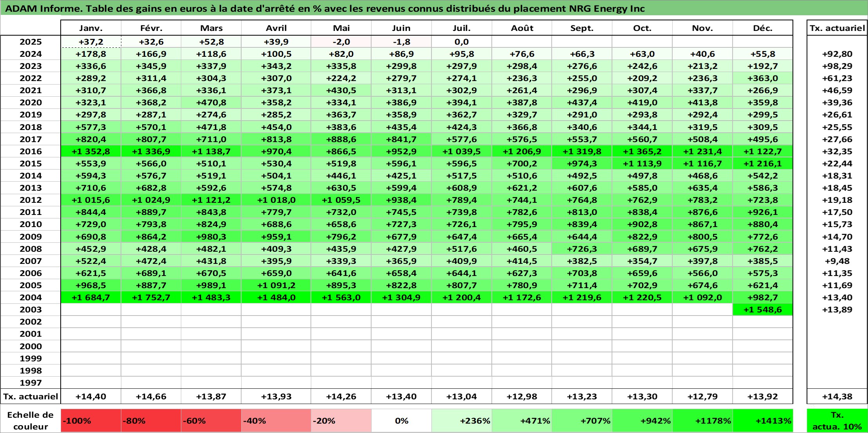
Task: Click the 0% white scale swatch
Action: [401, 420]
